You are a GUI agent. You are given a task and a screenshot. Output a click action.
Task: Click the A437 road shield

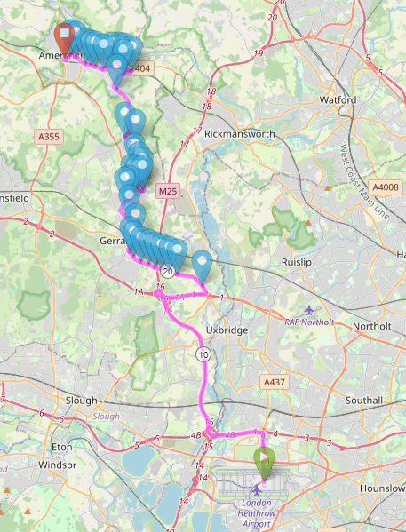coord(275,382)
